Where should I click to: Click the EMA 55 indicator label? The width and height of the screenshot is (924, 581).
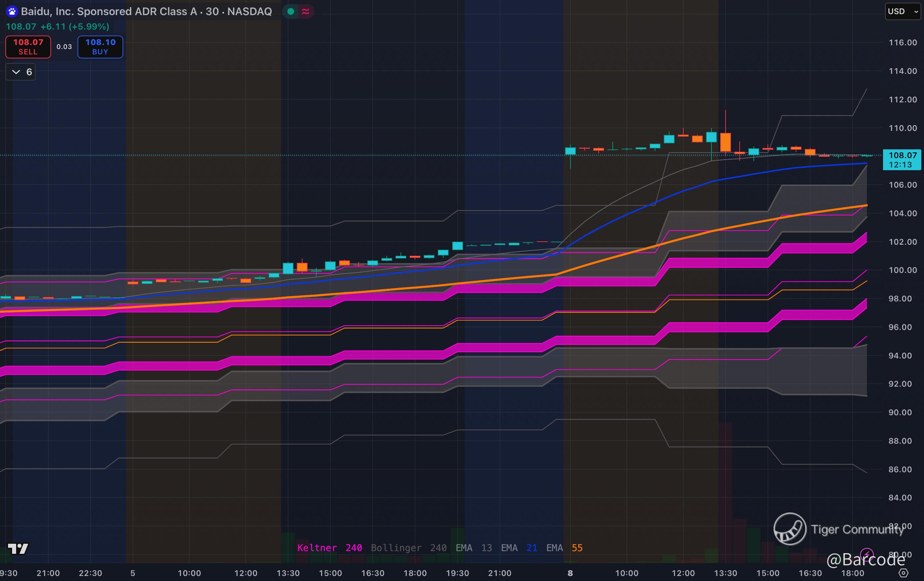tap(564, 548)
